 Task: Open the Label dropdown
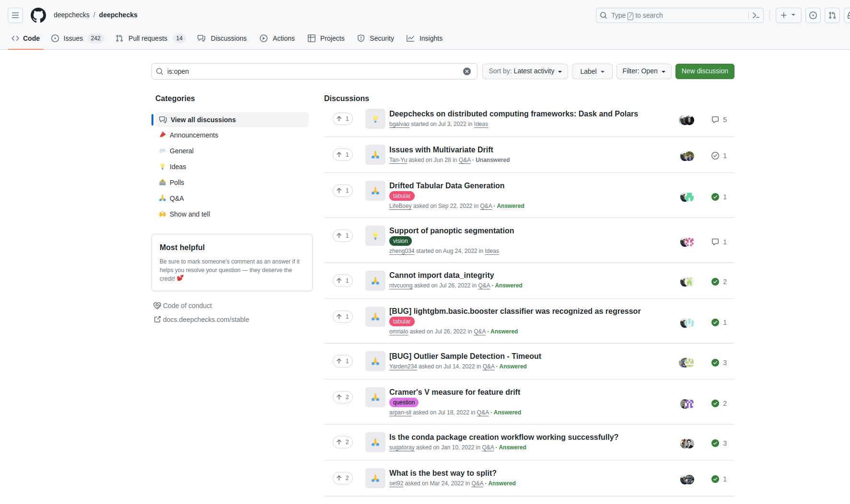coord(592,71)
